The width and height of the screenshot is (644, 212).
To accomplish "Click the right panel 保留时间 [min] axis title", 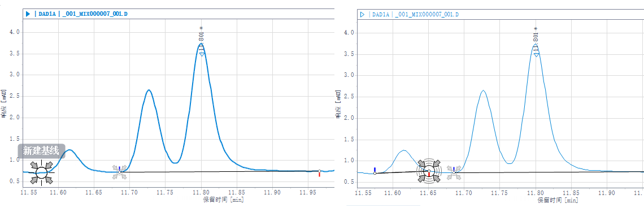I will (x=558, y=200).
